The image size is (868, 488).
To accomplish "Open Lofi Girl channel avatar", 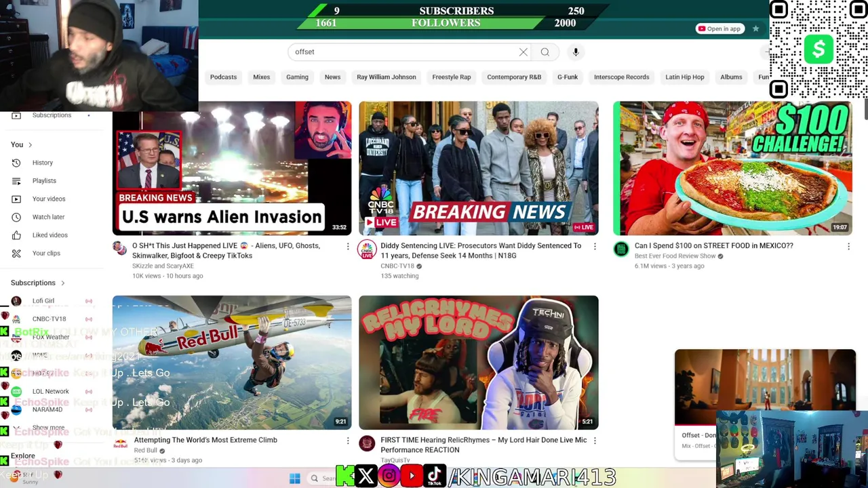I will tap(16, 301).
